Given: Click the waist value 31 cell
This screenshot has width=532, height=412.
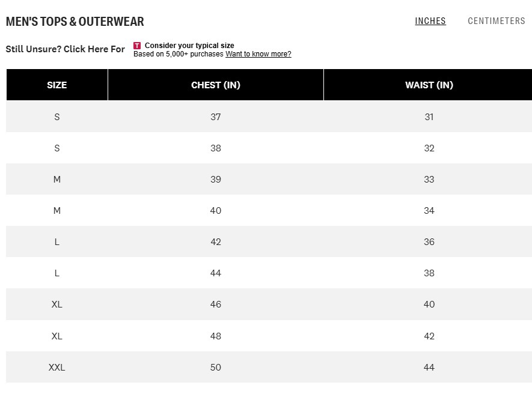Looking at the screenshot, I should coord(429,117).
